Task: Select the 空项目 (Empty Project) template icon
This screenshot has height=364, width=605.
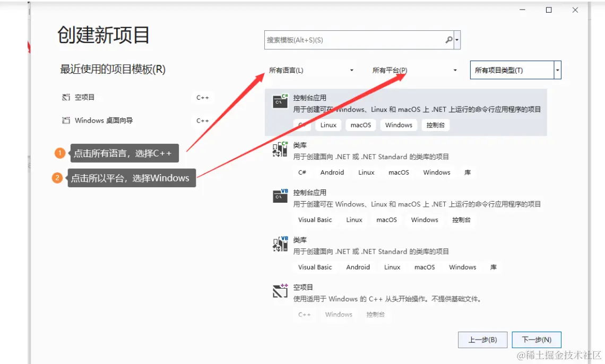Action: (280, 291)
